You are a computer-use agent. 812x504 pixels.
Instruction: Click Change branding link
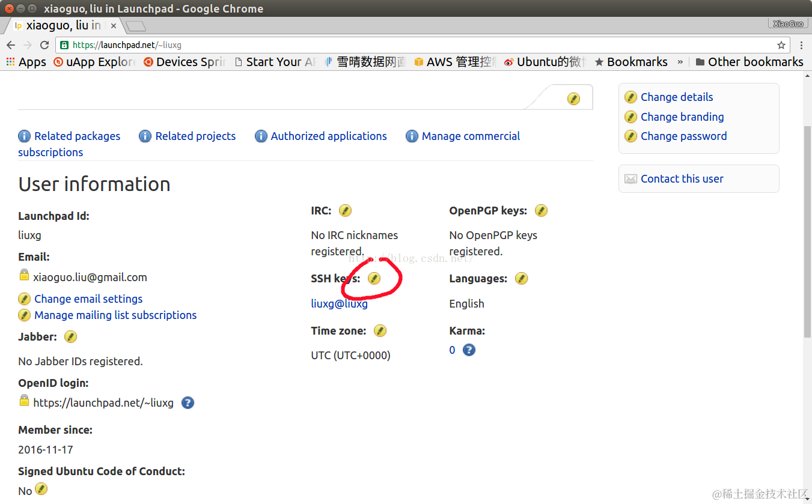(x=682, y=117)
